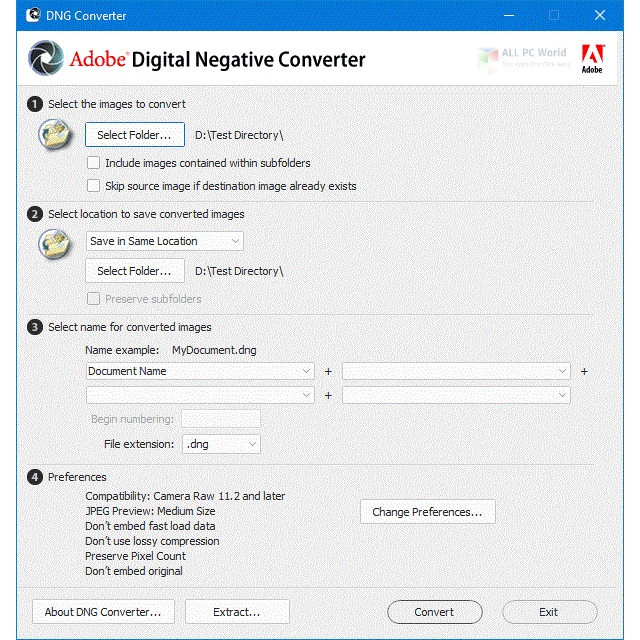
Task: Click the 'Preserve Pixel Count' line
Action: pyautogui.click(x=136, y=556)
